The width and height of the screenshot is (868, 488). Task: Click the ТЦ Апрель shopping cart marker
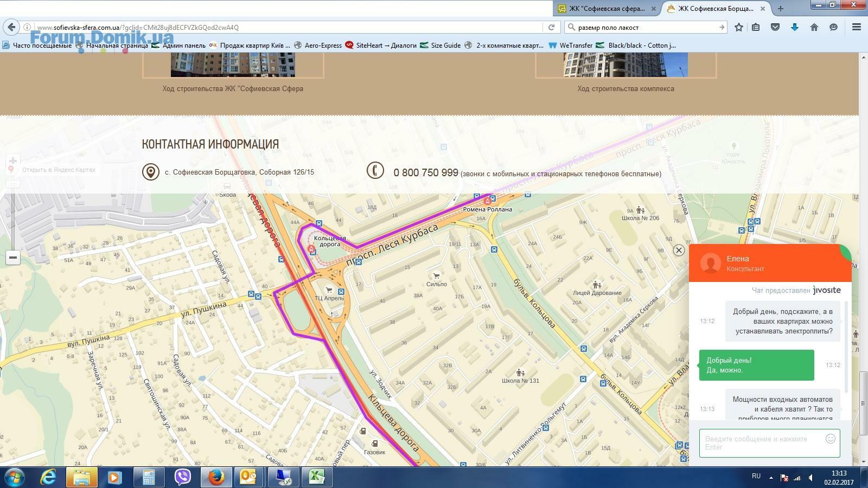click(x=329, y=290)
